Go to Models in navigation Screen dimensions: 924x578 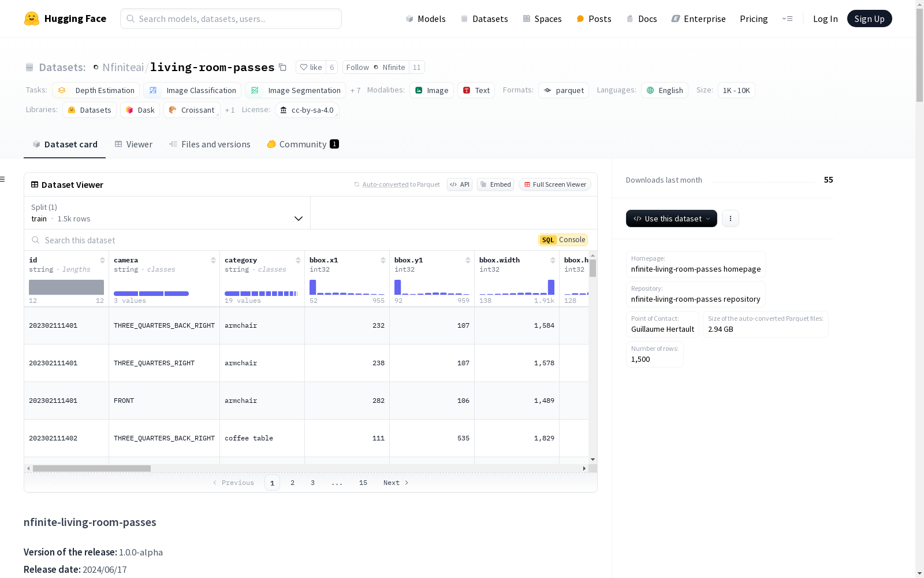click(x=426, y=18)
